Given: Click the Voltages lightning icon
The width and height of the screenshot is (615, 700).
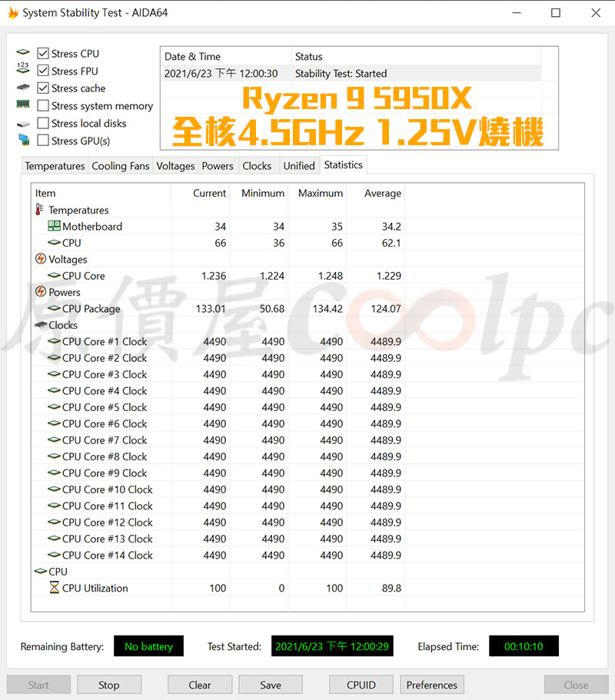Looking at the screenshot, I should 41,259.
